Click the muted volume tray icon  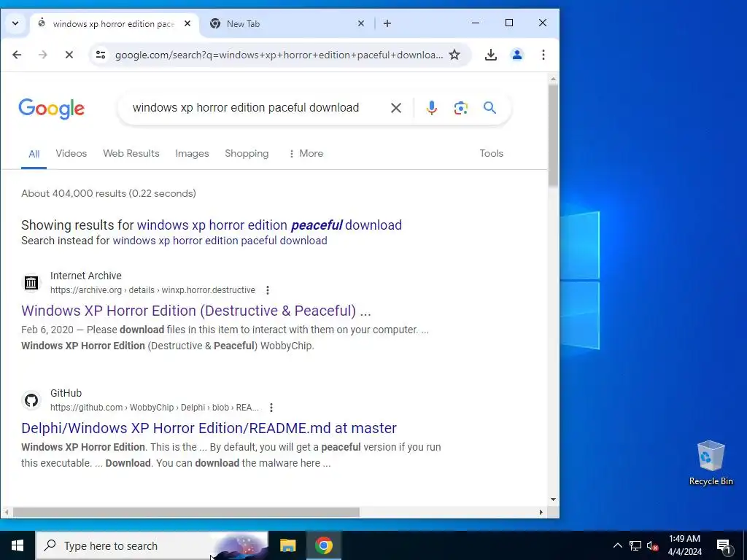click(x=652, y=545)
